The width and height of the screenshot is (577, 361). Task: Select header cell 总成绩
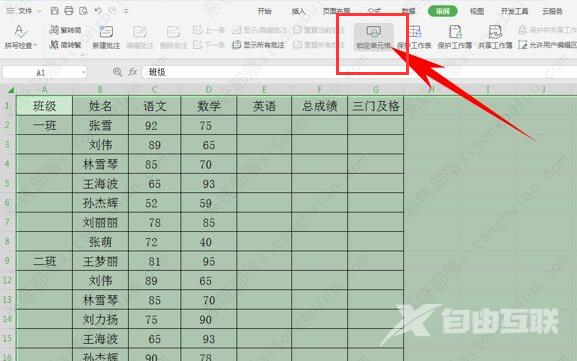tap(319, 106)
